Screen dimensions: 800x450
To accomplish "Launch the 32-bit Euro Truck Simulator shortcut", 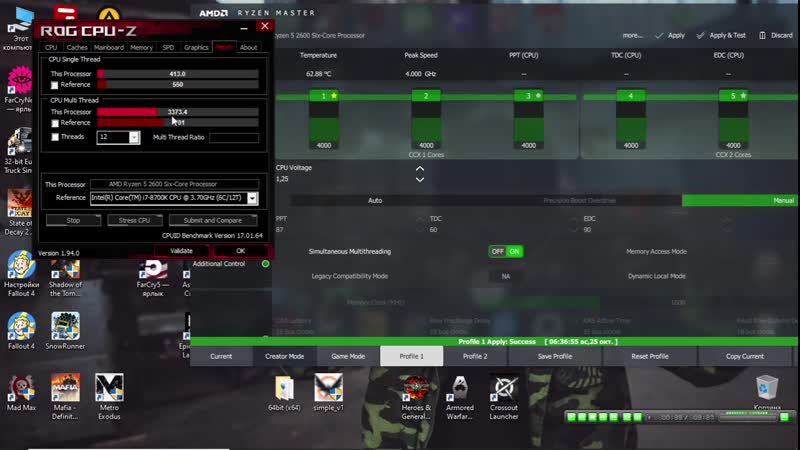I will pyautogui.click(x=18, y=151).
